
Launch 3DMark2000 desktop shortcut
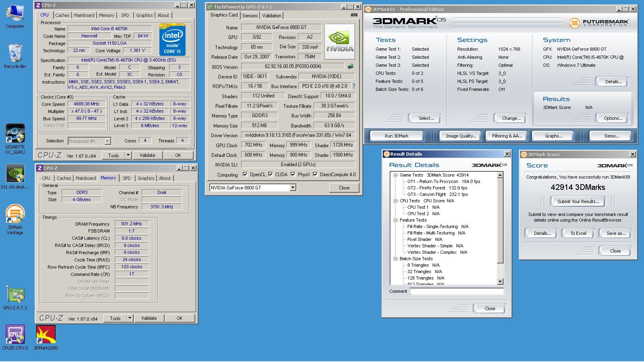45,338
